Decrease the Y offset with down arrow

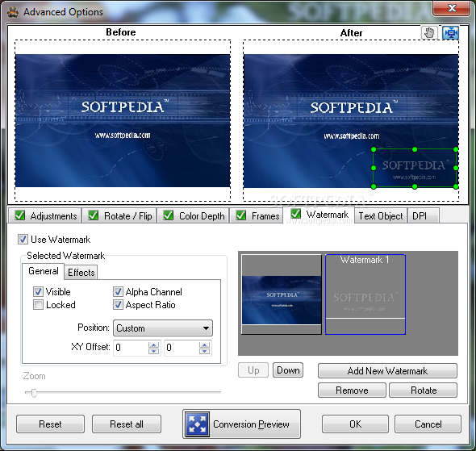pos(204,351)
